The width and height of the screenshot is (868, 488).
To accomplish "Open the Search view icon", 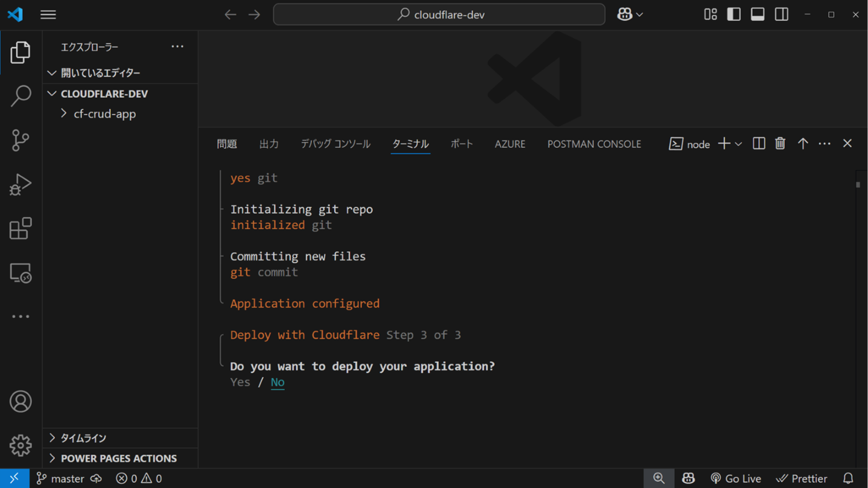I will point(21,96).
